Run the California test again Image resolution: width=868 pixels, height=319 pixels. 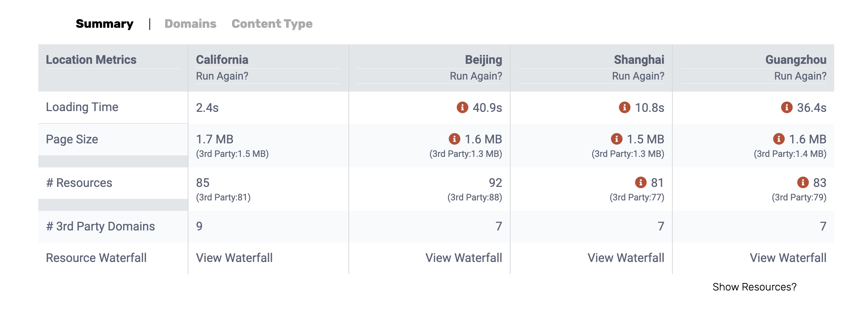coord(222,76)
